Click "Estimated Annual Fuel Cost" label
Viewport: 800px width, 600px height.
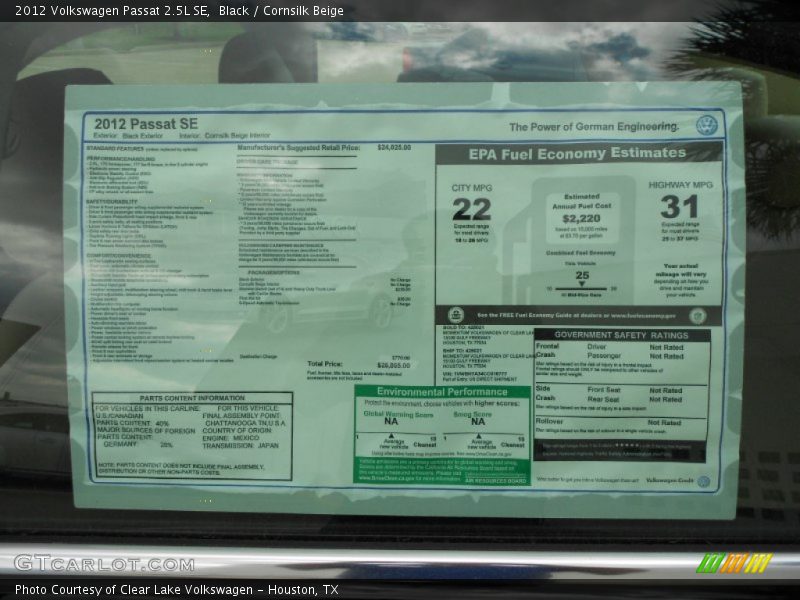[582, 201]
